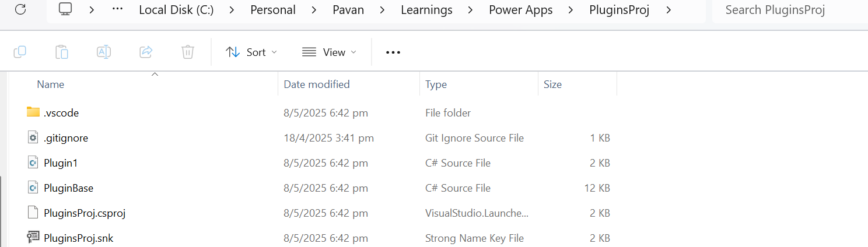Sort files by Date modified column

(x=317, y=84)
